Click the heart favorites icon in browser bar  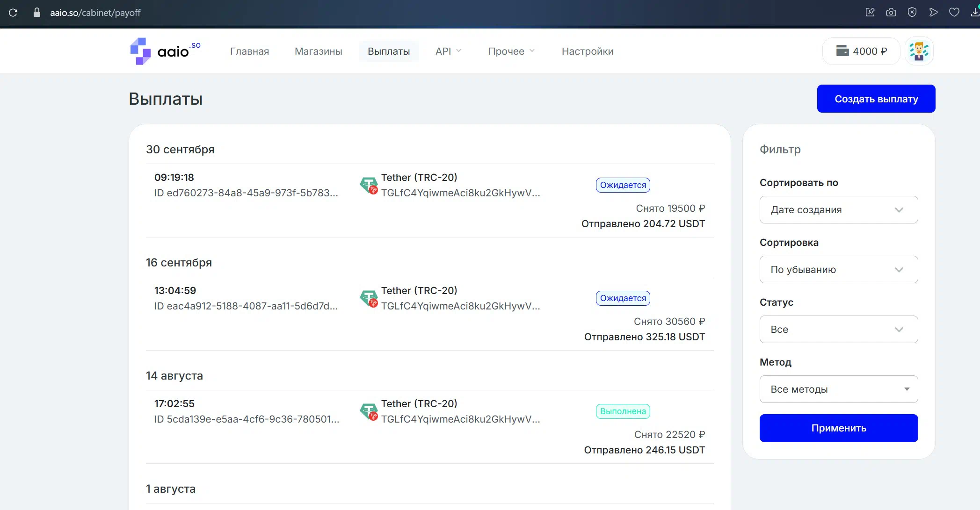[x=954, y=13]
